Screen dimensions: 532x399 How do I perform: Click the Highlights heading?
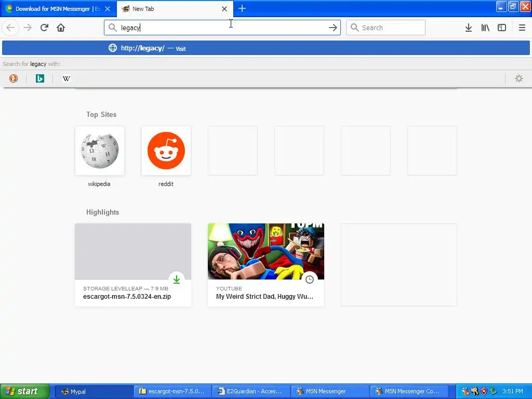click(x=102, y=212)
